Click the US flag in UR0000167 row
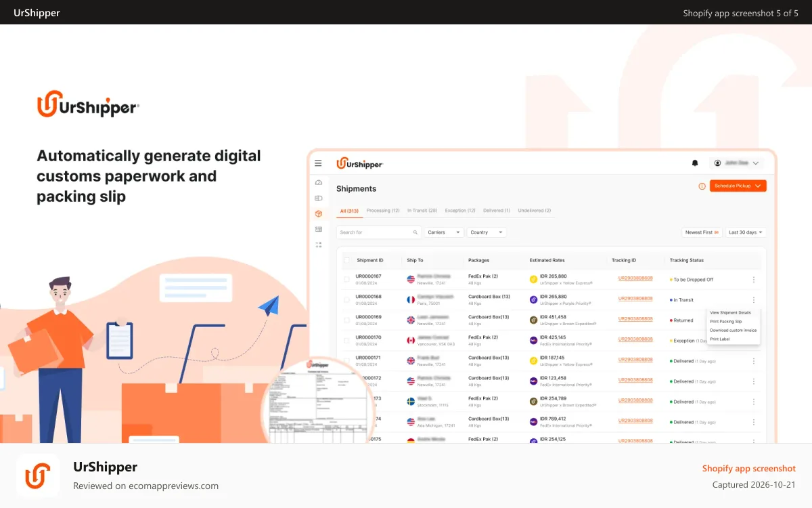Image resolution: width=812 pixels, height=508 pixels. click(411, 279)
